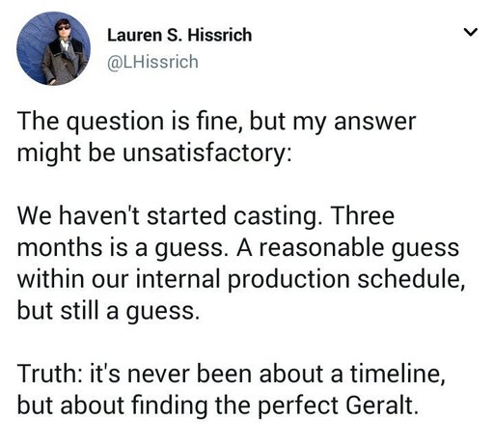Select the word 'schedule,' in the tweet

411,279
